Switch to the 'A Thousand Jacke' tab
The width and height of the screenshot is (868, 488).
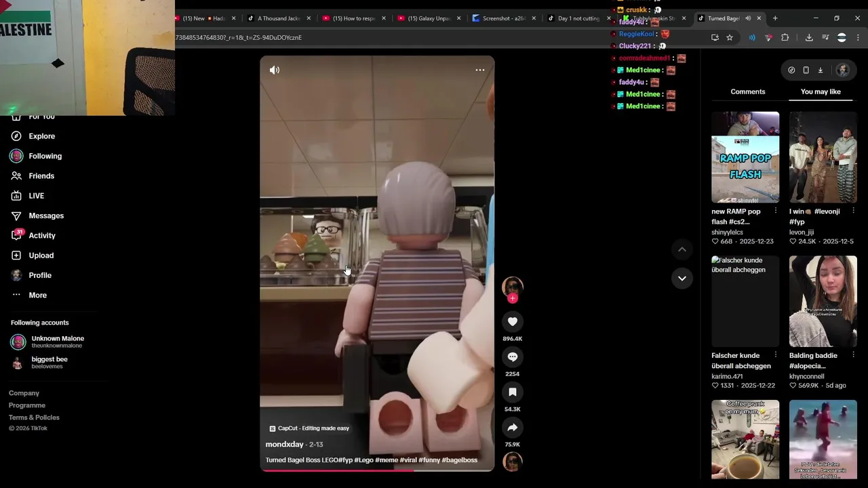[x=279, y=18]
